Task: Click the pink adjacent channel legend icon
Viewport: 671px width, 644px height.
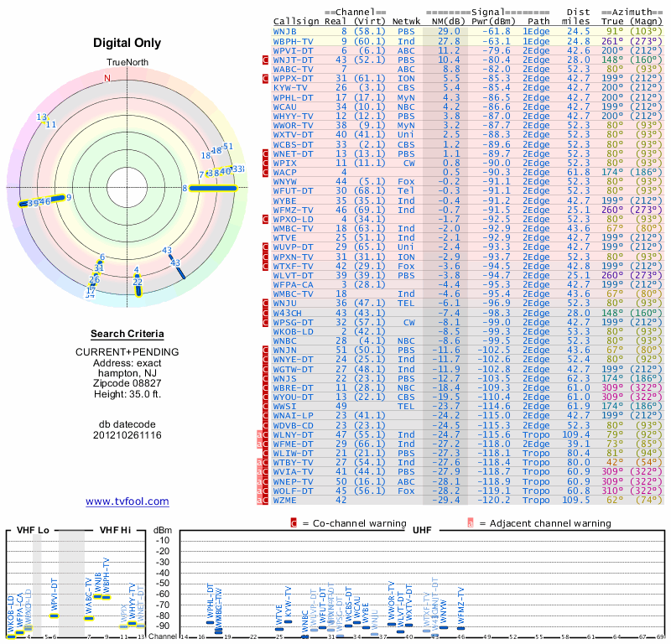Action: click(x=471, y=523)
